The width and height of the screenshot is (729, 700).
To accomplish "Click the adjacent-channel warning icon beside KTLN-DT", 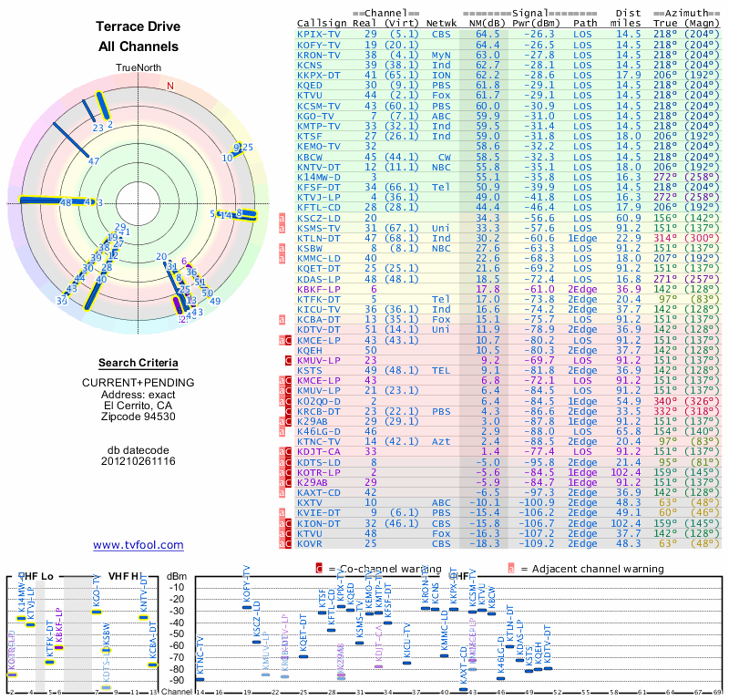I will 282,238.
